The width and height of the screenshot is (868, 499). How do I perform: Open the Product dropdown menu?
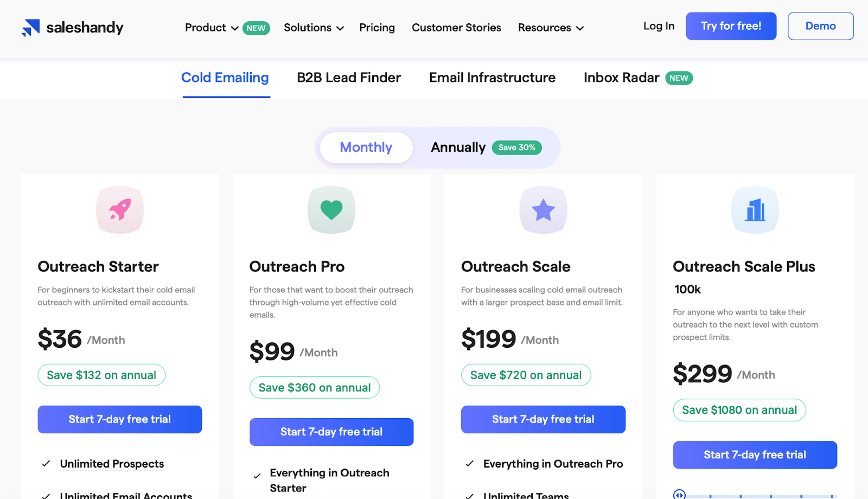(x=210, y=28)
